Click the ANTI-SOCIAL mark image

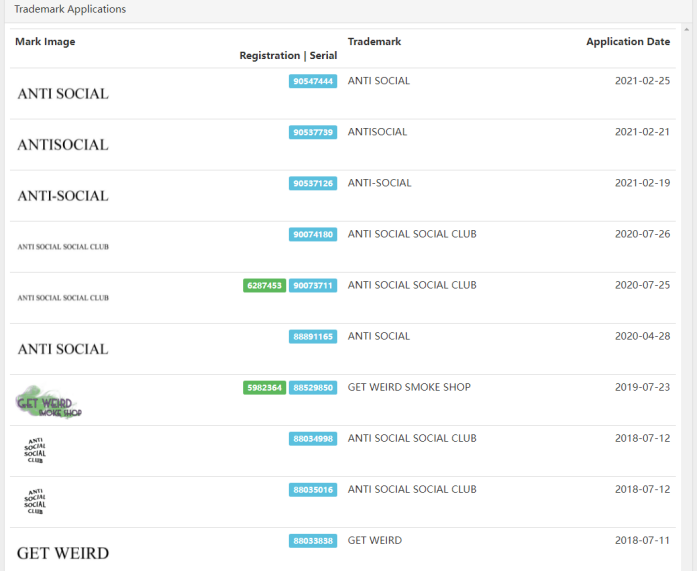pos(63,196)
